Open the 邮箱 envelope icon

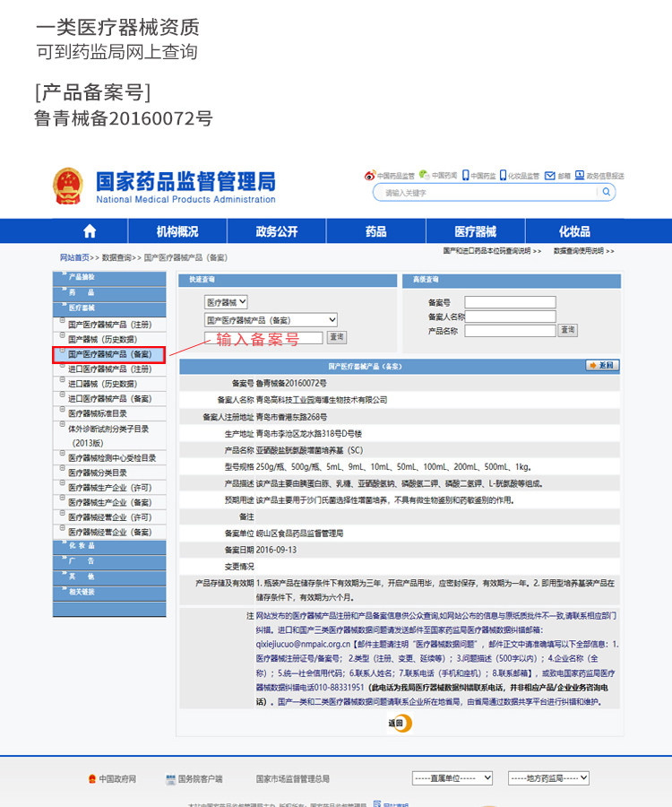(x=549, y=176)
